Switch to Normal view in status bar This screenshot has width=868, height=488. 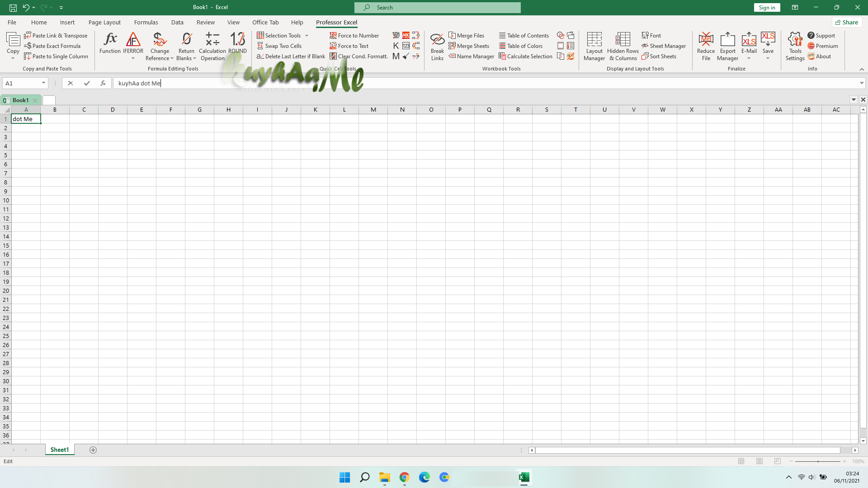(x=741, y=461)
